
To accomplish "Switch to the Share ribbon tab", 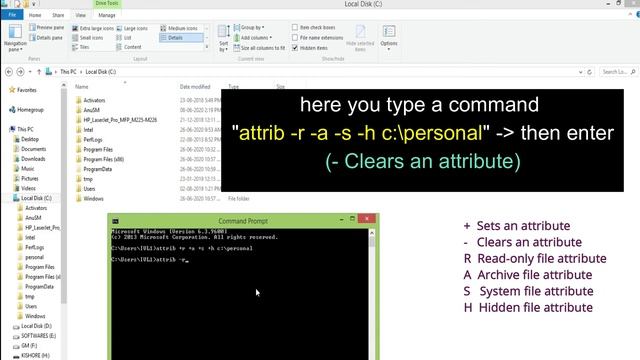I will (58, 15).
